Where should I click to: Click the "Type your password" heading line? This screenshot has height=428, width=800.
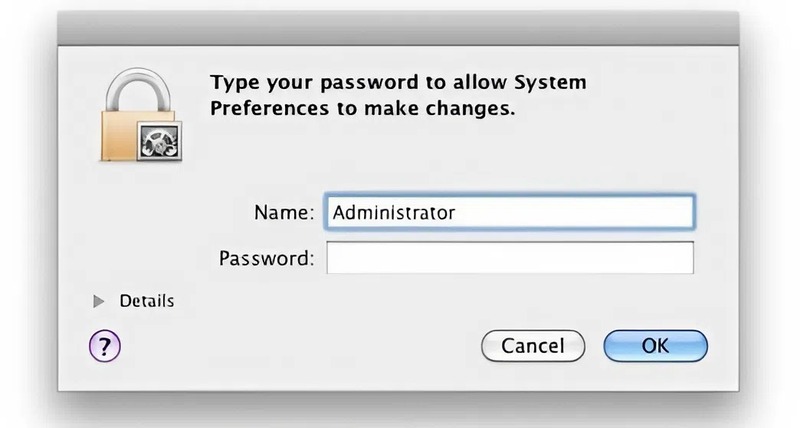click(397, 81)
